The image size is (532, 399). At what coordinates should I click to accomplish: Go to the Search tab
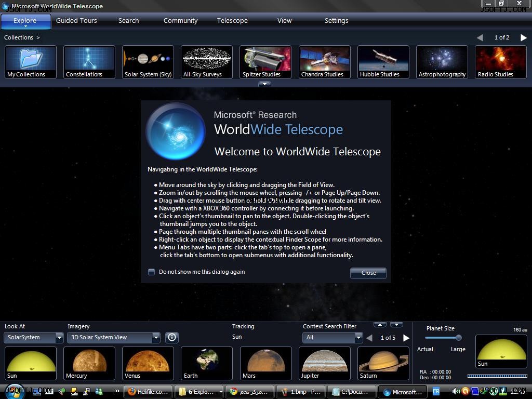[129, 20]
